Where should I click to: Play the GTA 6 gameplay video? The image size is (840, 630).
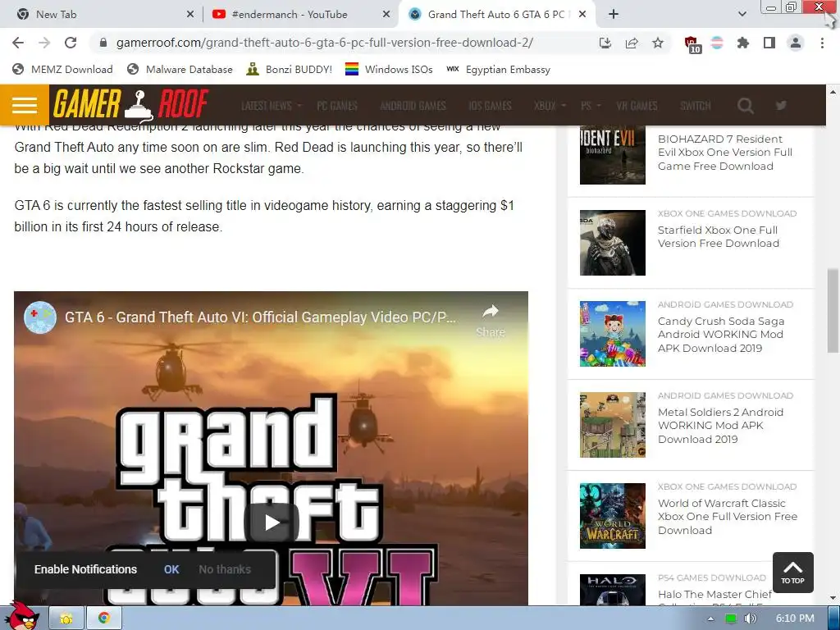(272, 523)
